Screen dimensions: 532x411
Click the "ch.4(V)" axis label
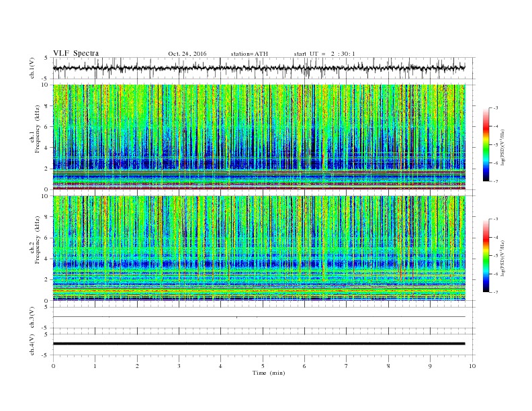coord(32,345)
